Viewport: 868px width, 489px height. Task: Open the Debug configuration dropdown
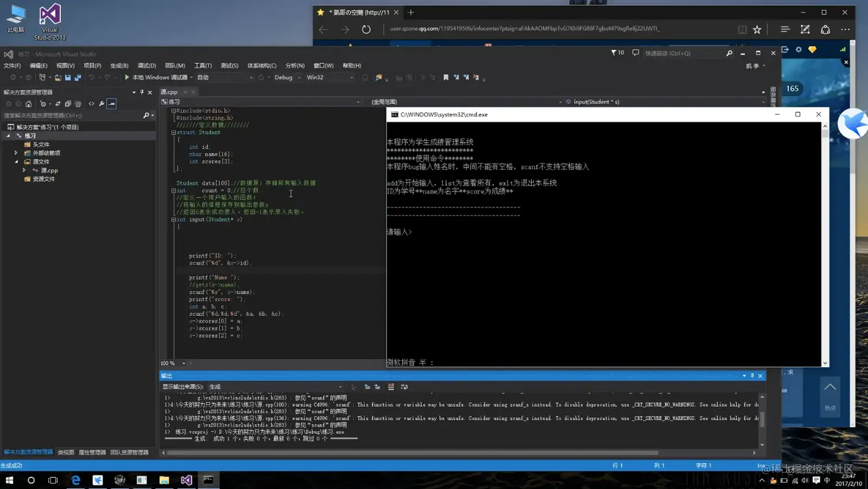[287, 78]
